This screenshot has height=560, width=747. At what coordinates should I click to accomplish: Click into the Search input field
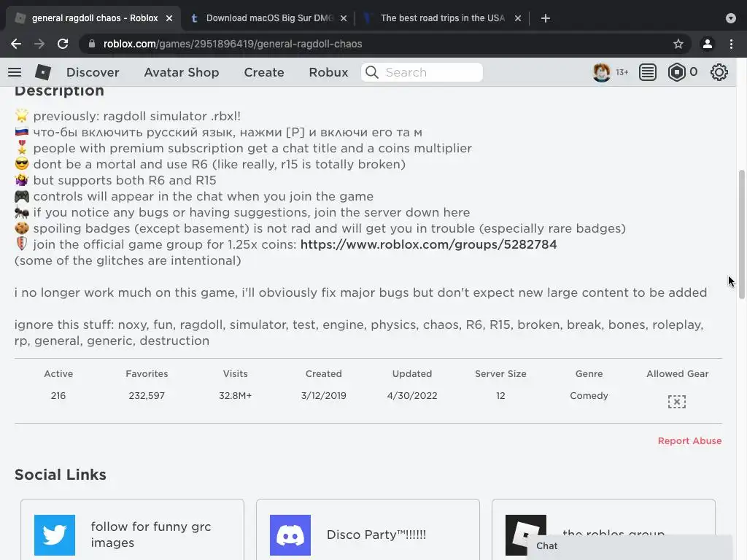tap(422, 72)
